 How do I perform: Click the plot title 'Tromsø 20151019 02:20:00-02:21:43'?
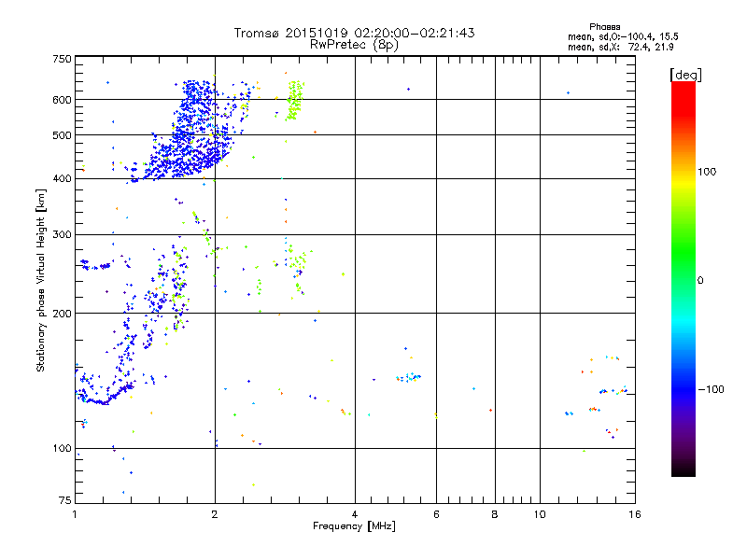coord(354,33)
